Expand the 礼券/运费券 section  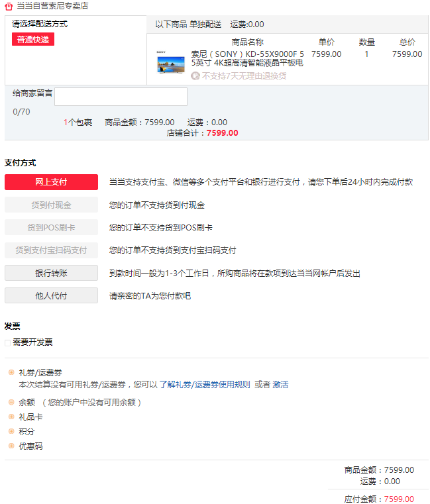[11, 372]
